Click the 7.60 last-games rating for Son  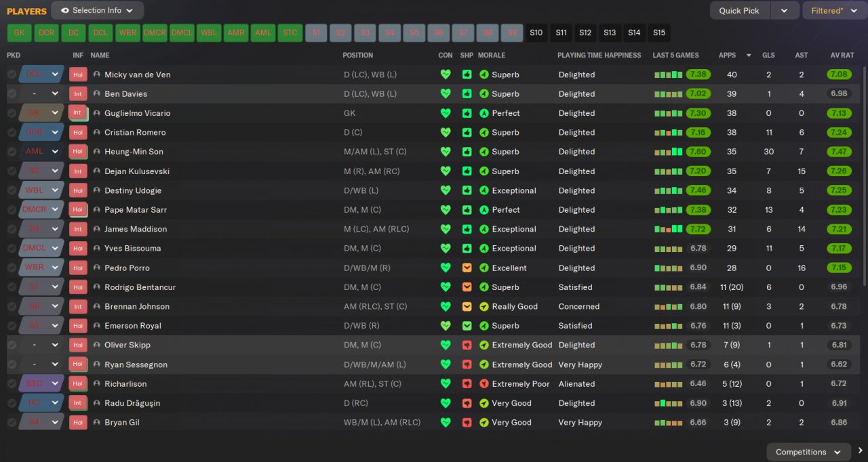click(698, 152)
